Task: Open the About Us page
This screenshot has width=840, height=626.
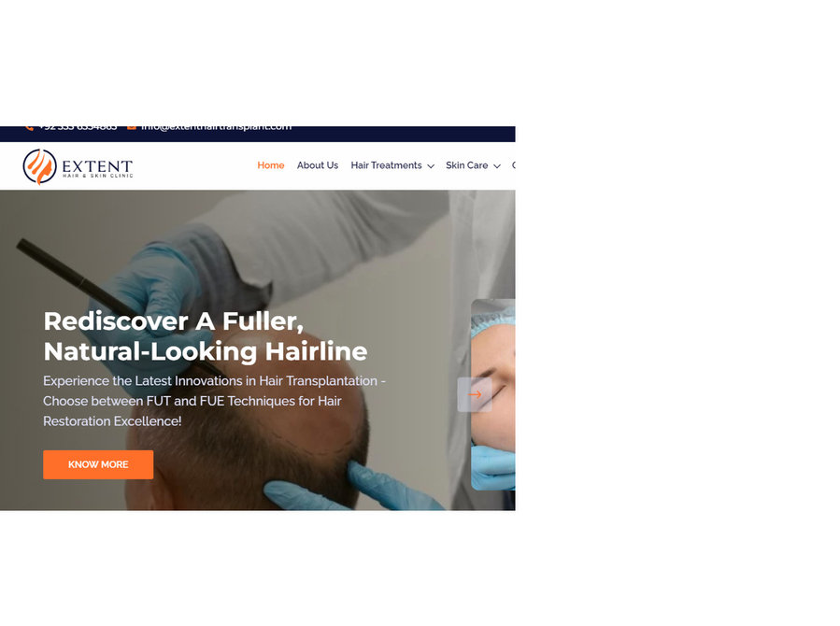Action: point(318,165)
